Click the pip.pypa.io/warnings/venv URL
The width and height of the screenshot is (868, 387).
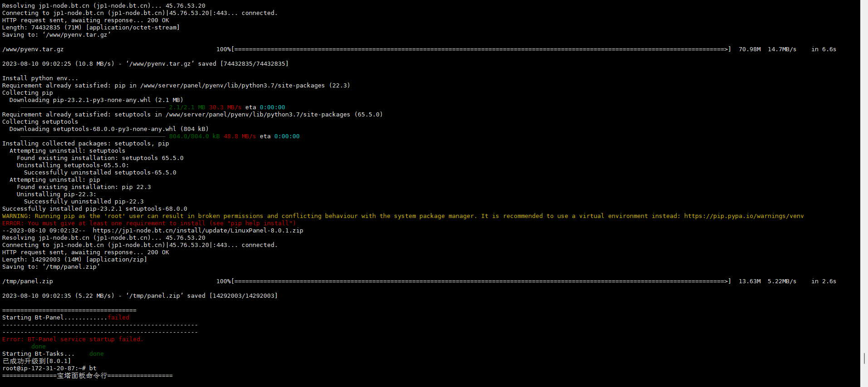pos(744,216)
